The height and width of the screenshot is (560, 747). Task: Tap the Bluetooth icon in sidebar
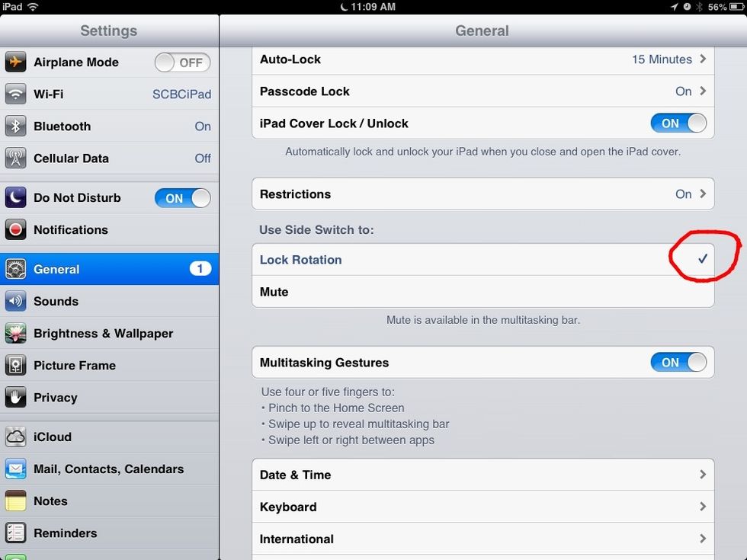pyautogui.click(x=15, y=126)
